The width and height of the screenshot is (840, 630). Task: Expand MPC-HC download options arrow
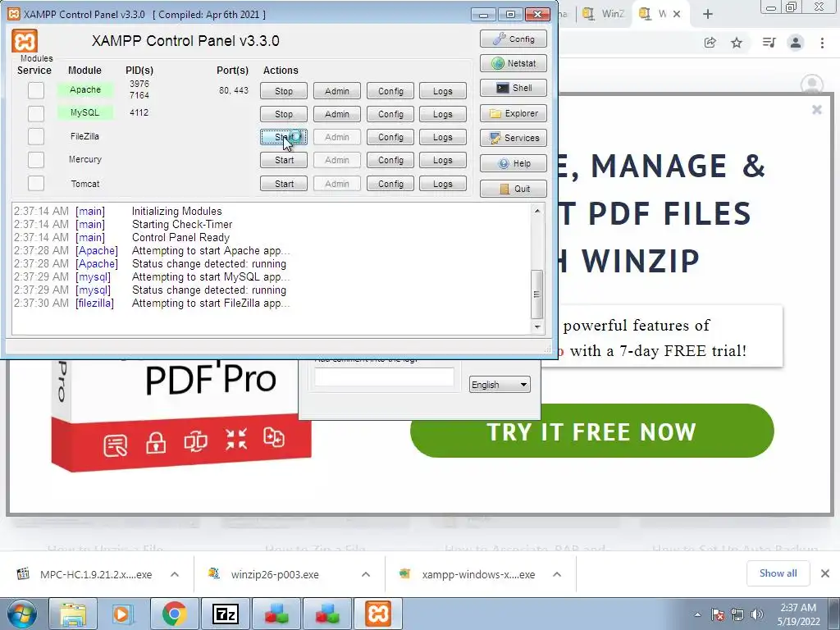point(175,574)
